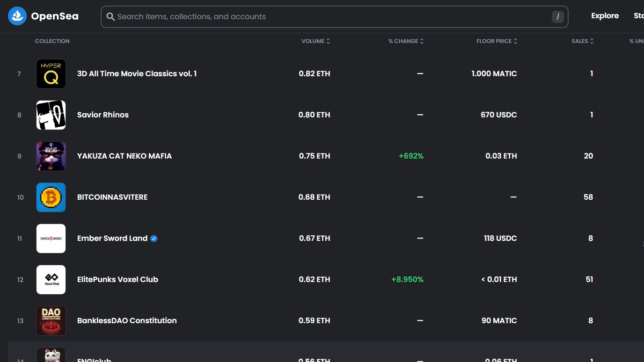Click rank number 12

pos(20,280)
